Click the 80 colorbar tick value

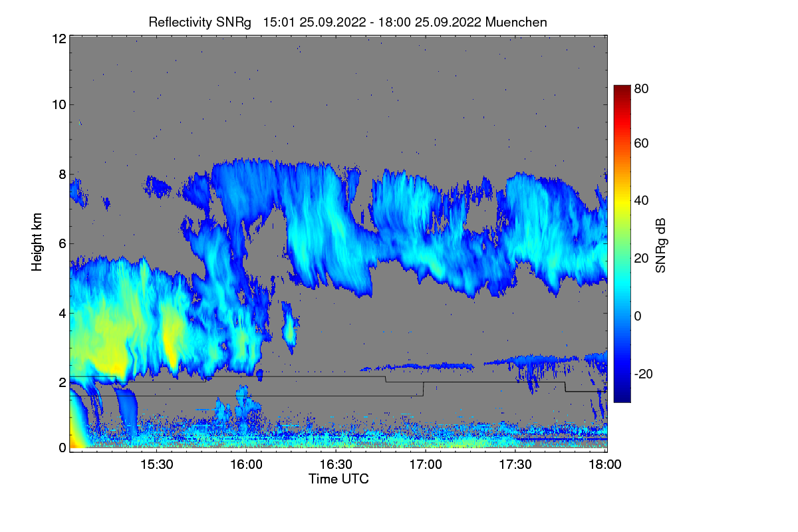[642, 88]
